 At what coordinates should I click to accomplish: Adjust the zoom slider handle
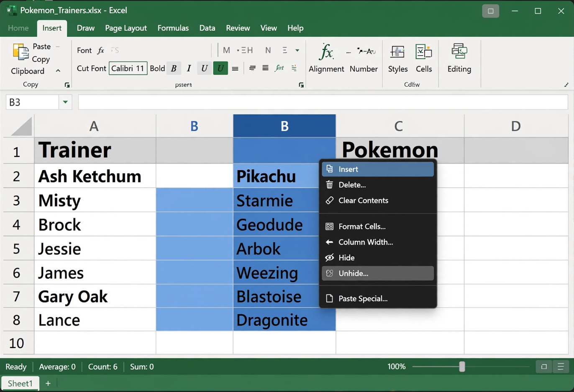[x=462, y=367]
